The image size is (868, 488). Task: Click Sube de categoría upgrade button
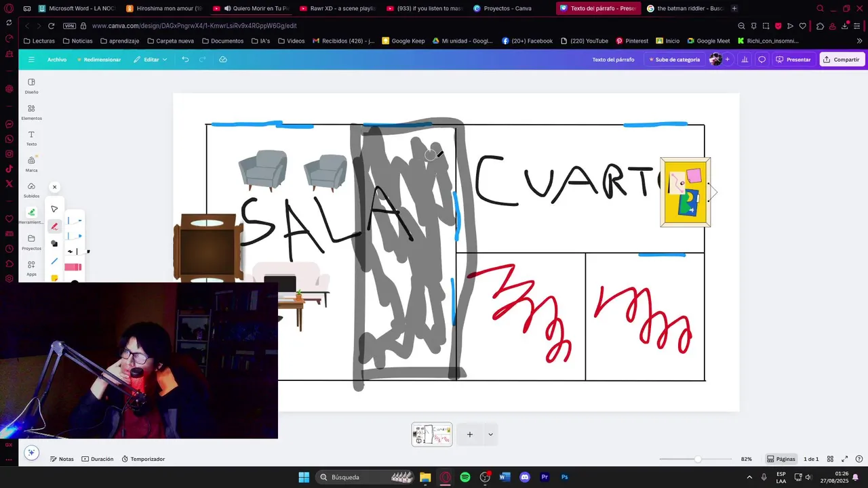tap(674, 60)
